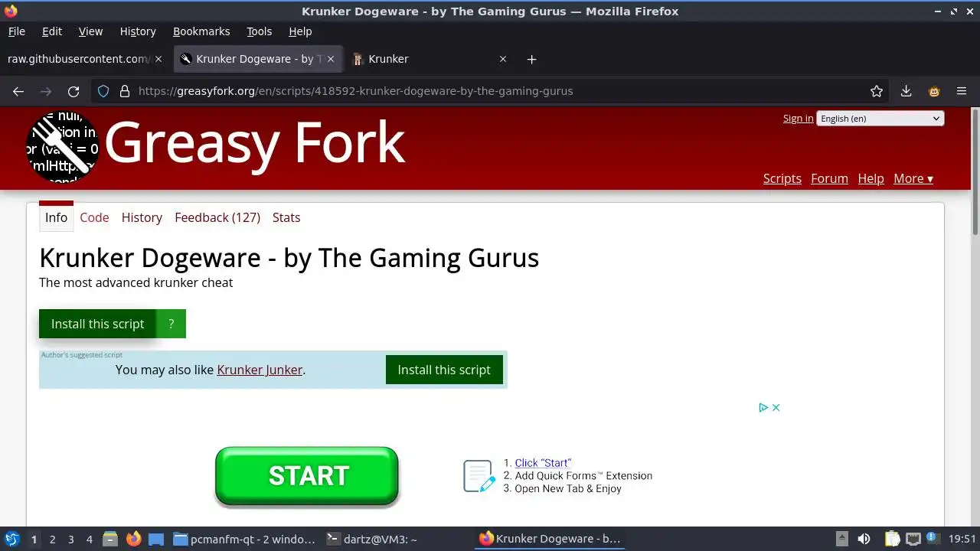Bookmark this page with the star icon
Screen dimensions: 980x551
pos(877,91)
